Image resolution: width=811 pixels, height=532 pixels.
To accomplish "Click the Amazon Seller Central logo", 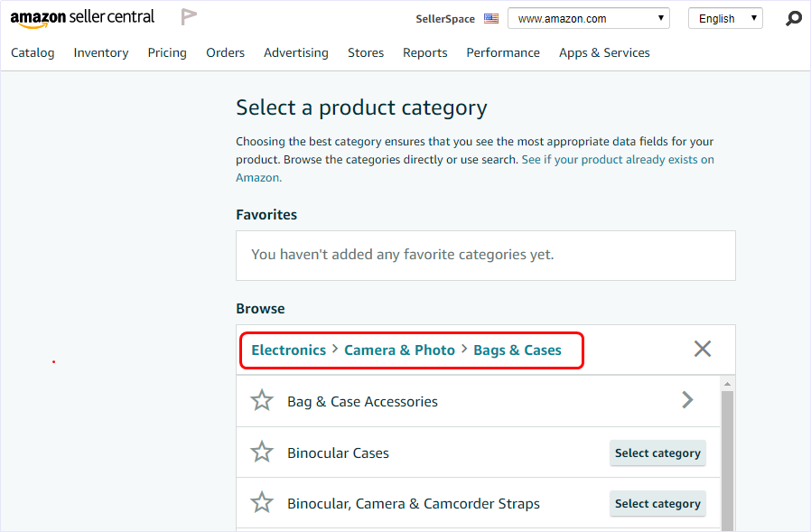I will [x=82, y=17].
